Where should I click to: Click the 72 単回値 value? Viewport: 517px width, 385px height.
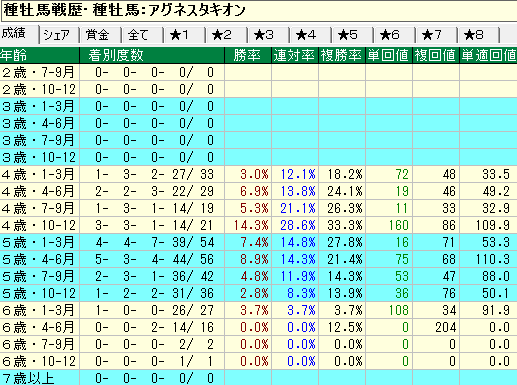pos(402,174)
